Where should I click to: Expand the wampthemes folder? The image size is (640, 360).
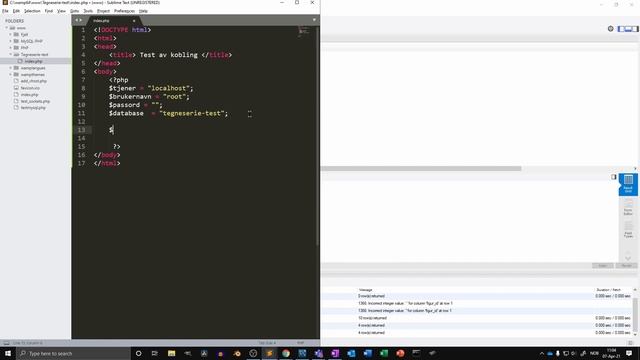pyautogui.click(x=11, y=74)
